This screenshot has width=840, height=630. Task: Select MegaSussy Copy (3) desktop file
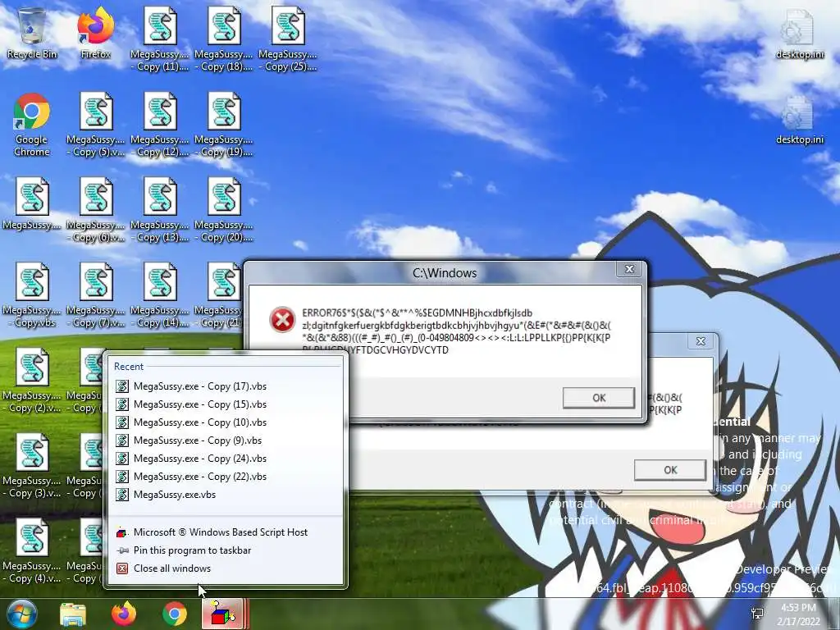tap(32, 465)
